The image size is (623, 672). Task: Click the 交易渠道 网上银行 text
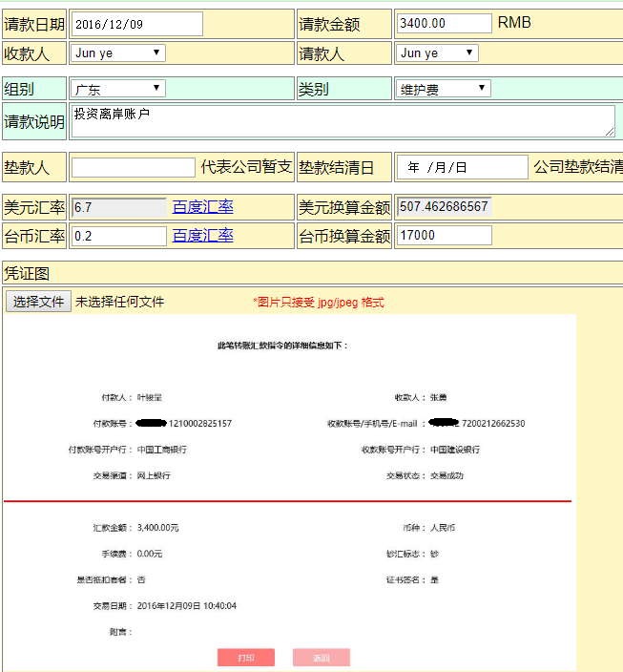click(x=132, y=475)
